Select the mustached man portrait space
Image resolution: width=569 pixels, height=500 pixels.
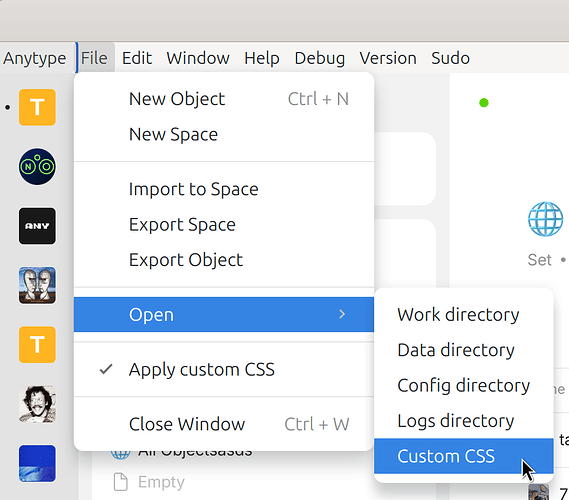[37, 404]
